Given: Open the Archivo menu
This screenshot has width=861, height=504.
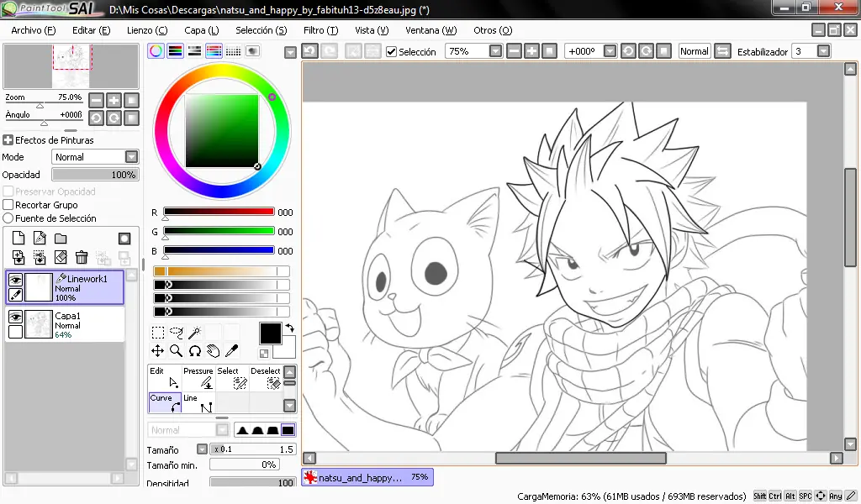Looking at the screenshot, I should (34, 30).
